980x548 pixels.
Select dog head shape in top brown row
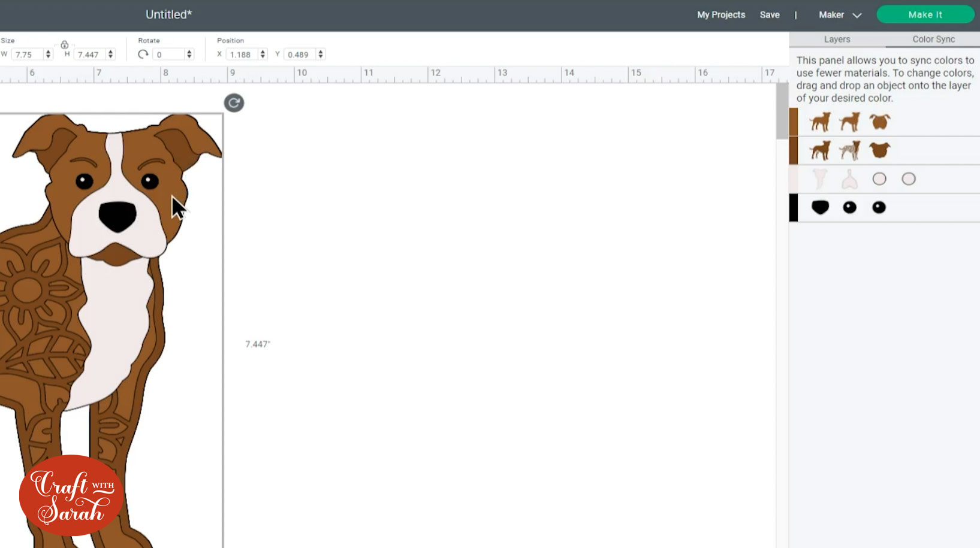pos(879,122)
